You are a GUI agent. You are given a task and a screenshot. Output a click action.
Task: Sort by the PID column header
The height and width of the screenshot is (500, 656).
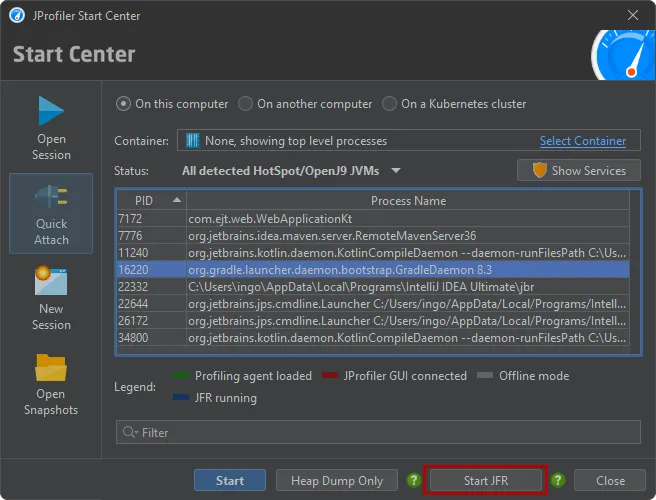(151, 201)
